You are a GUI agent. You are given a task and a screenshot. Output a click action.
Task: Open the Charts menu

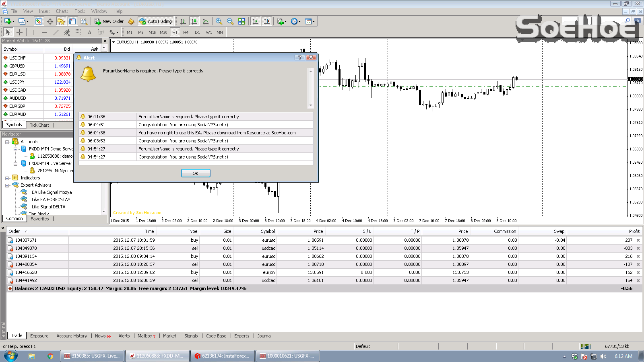coord(62,11)
